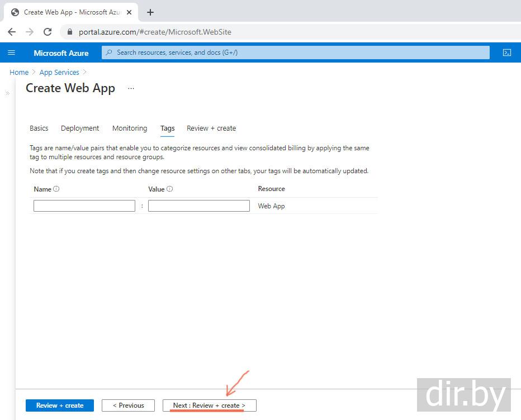This screenshot has height=420, width=521.
Task: Go to the Review + create tab
Action: click(211, 128)
